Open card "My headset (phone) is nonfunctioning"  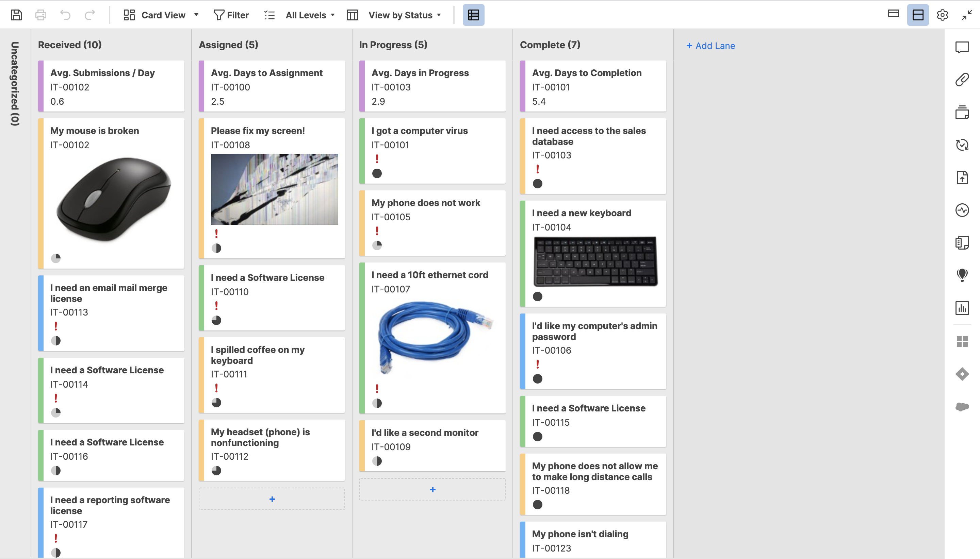(272, 450)
